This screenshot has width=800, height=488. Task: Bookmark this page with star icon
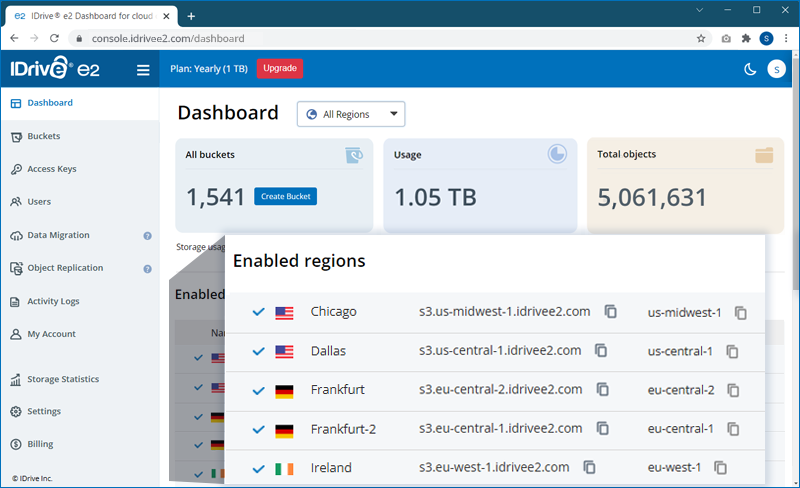[x=701, y=39]
